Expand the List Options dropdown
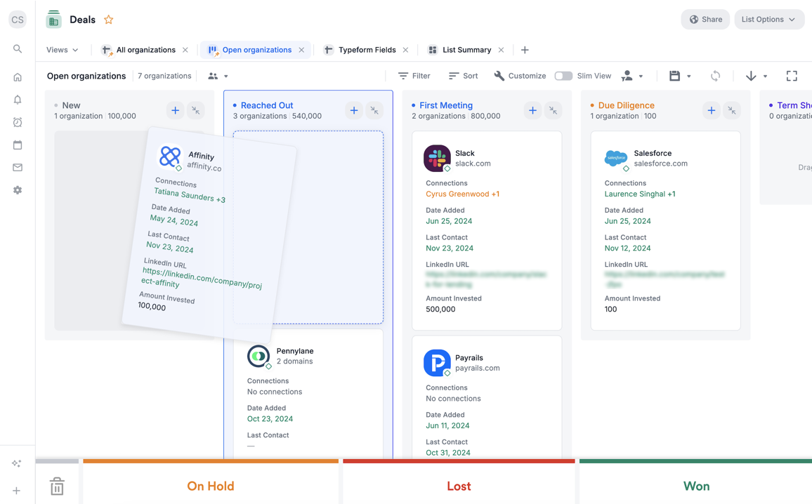The height and width of the screenshot is (504, 812). click(769, 19)
